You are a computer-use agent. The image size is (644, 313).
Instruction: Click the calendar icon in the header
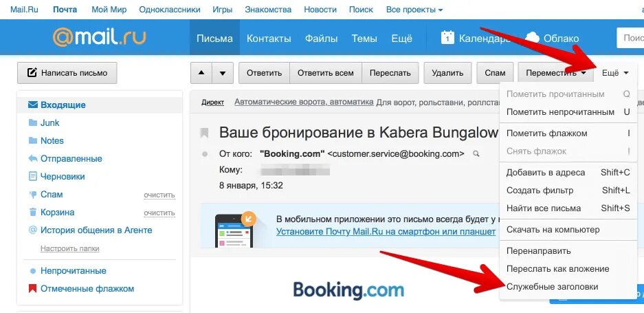click(447, 37)
